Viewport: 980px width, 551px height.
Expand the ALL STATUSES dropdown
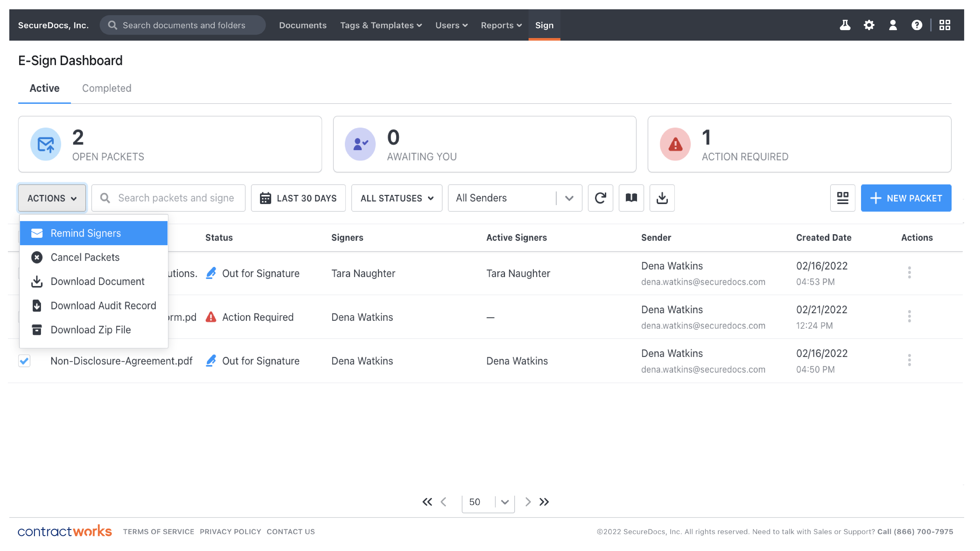pos(396,198)
